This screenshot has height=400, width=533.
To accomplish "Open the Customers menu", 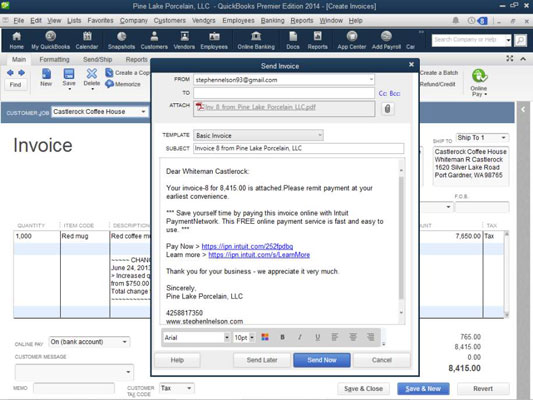I will click(170, 20).
